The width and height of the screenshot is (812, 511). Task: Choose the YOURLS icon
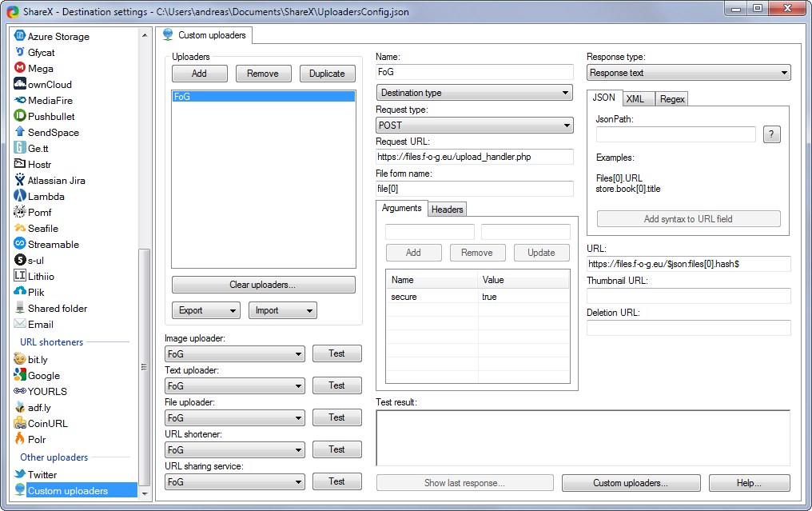20,391
